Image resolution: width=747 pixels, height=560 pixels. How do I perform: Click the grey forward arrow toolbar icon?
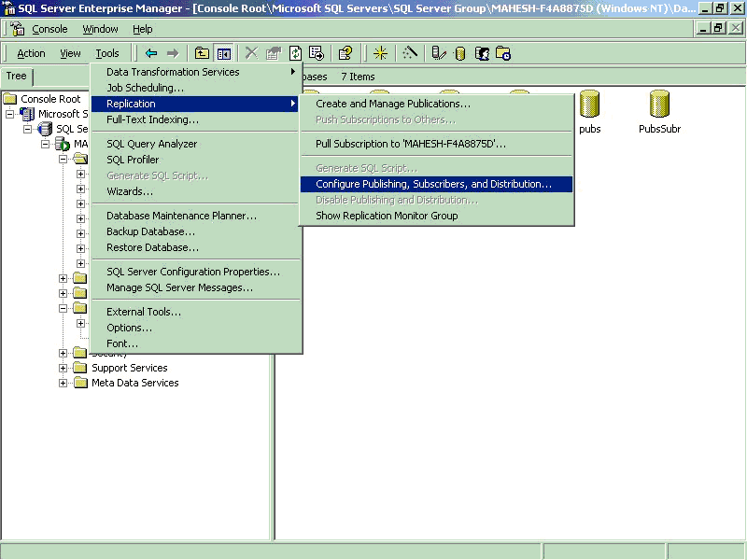pos(173,53)
